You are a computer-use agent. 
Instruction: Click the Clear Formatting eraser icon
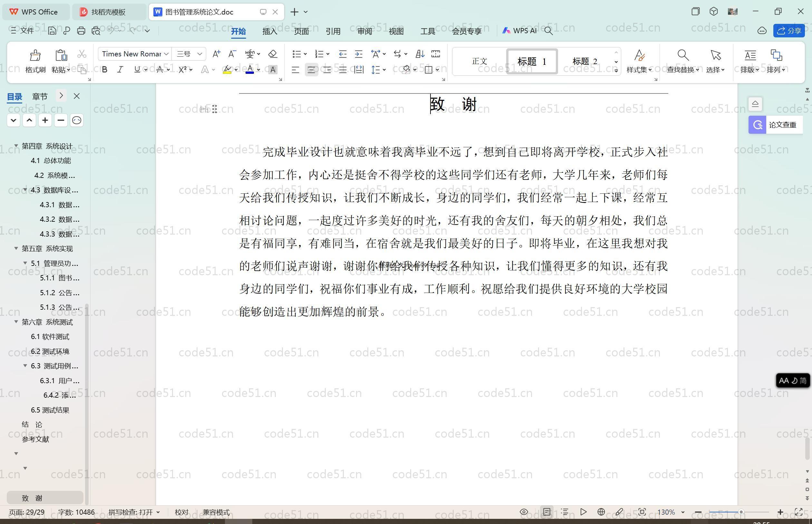coord(273,54)
